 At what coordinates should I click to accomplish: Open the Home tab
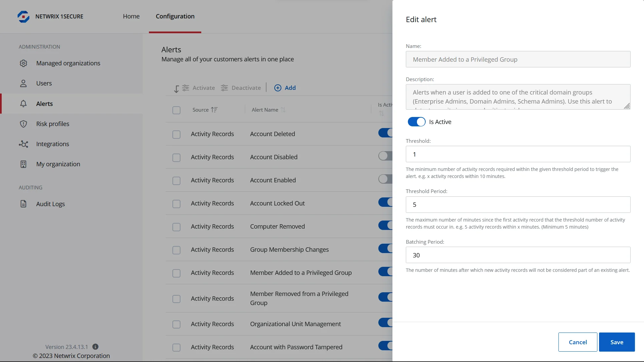(x=131, y=16)
